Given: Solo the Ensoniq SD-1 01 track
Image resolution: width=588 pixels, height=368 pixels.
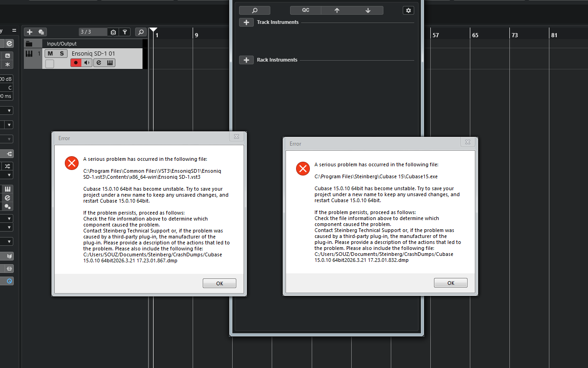Looking at the screenshot, I should [62, 54].
